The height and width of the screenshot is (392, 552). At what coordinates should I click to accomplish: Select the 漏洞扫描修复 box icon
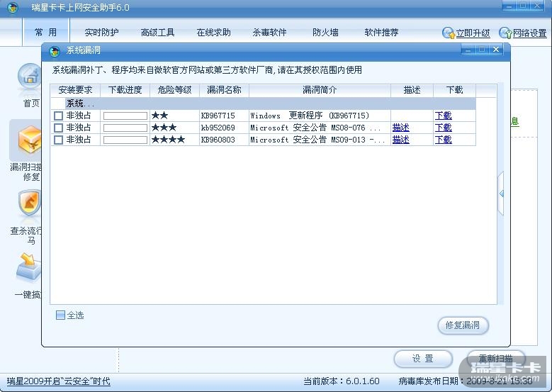point(30,140)
